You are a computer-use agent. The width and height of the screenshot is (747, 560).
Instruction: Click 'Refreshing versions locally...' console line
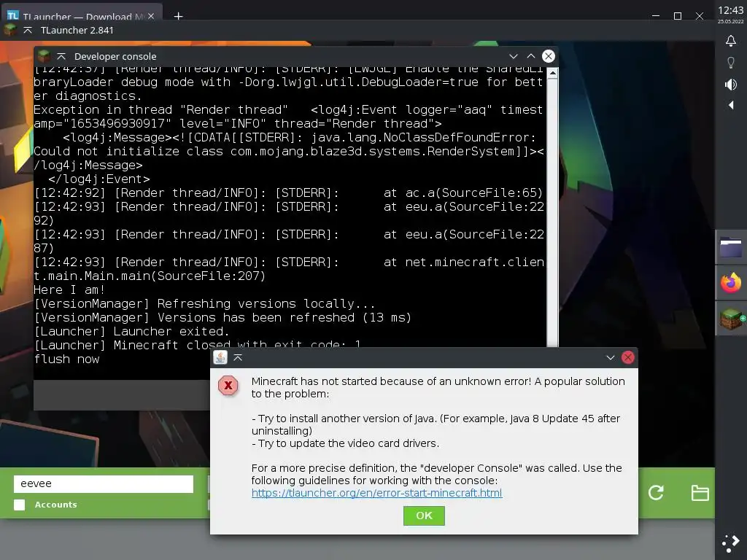click(x=204, y=303)
